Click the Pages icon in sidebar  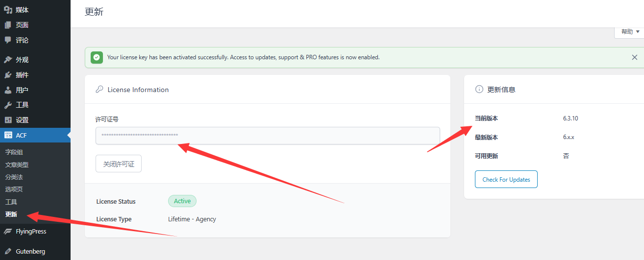8,25
